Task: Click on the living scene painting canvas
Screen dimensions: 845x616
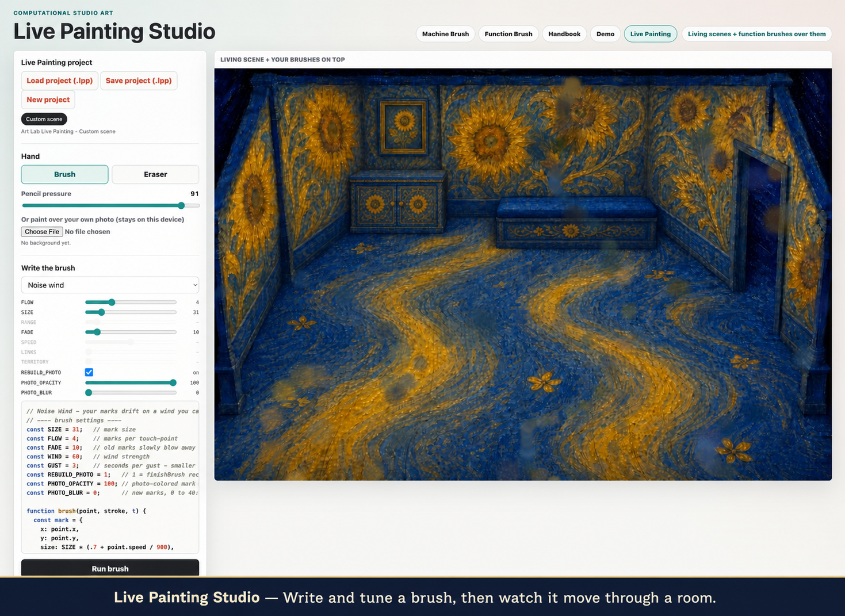Action: [x=523, y=274]
